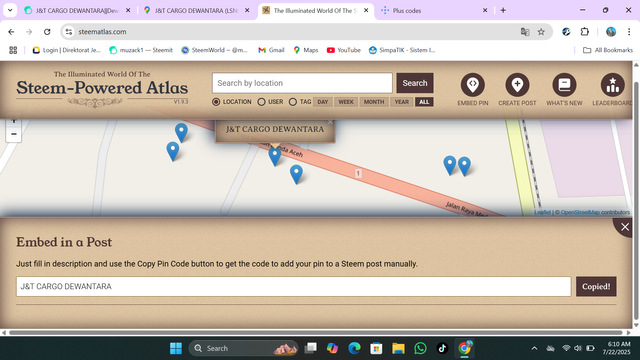The image size is (640, 360).
Task: Open a new browser tab
Action: pyautogui.click(x=503, y=11)
